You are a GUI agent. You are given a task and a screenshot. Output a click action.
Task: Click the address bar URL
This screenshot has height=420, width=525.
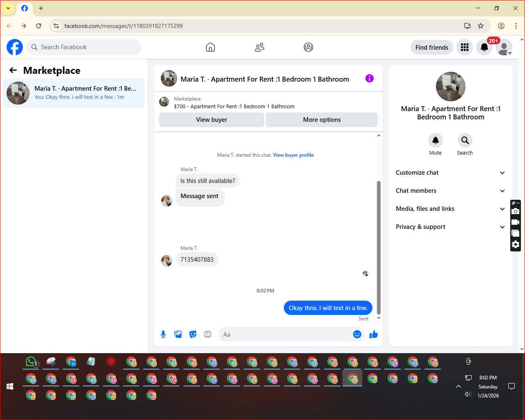pos(123,26)
